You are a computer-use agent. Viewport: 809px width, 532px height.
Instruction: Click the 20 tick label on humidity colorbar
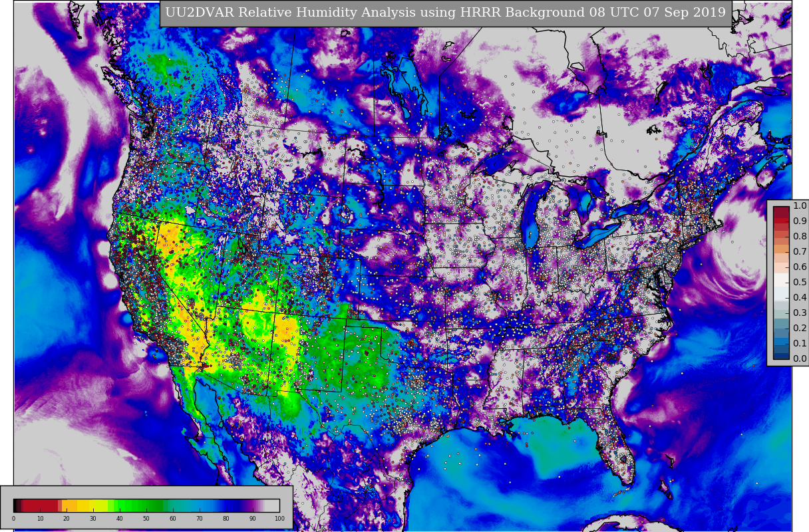[67, 519]
